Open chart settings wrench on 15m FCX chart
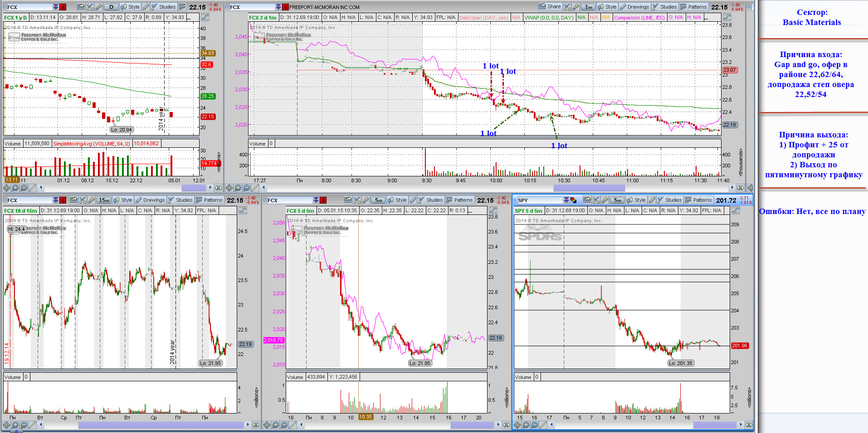Image resolution: width=868 pixels, height=433 pixels. 91,200
